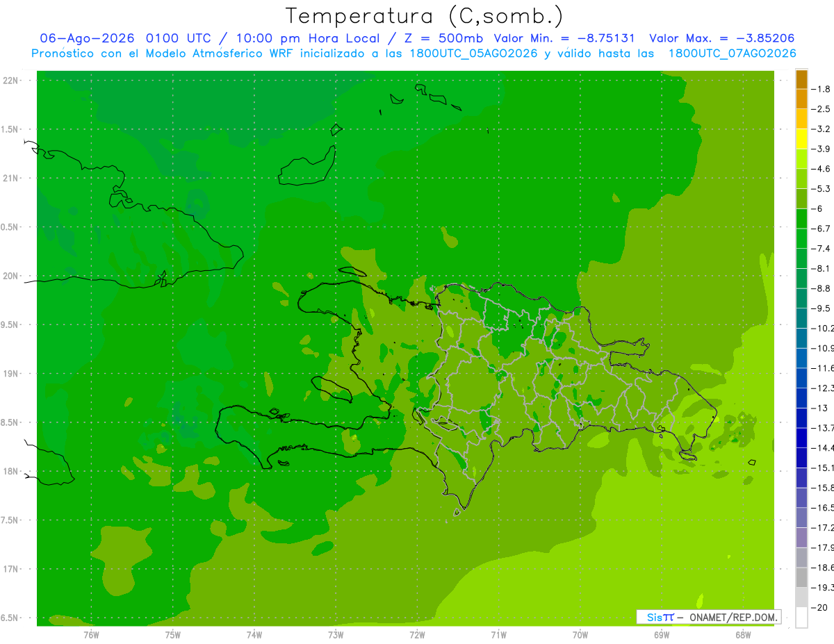Click the '-4.6' colorbar value
This screenshot has height=644, width=834.
click(x=821, y=169)
